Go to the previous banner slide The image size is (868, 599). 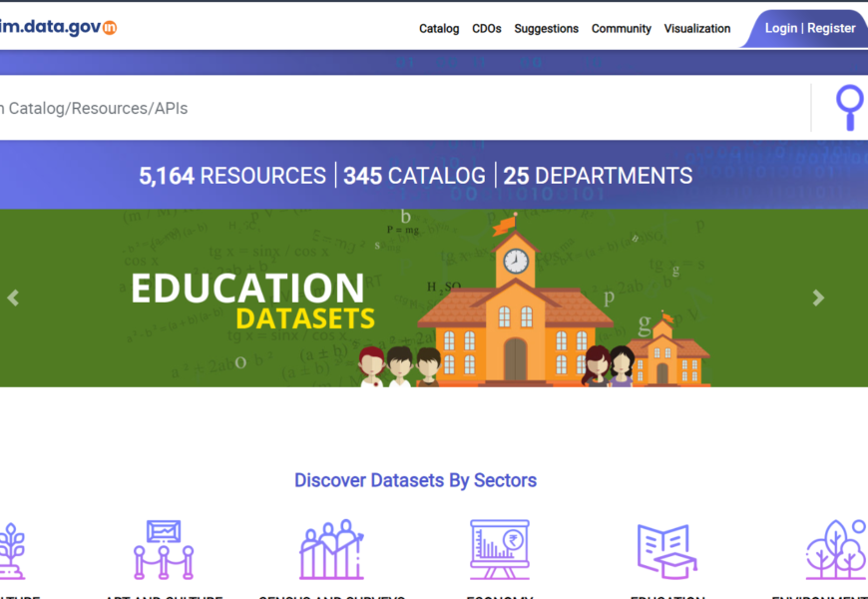pos(13,298)
